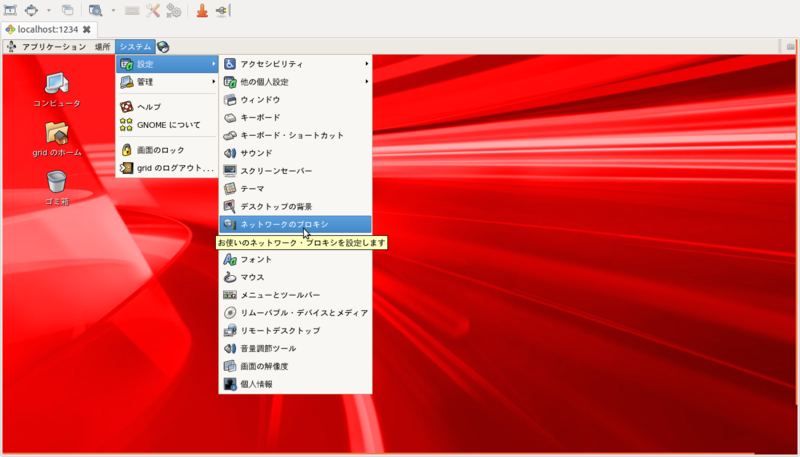Click the メニューとツールバー icon
The width and height of the screenshot is (800, 457).
pyautogui.click(x=230, y=295)
